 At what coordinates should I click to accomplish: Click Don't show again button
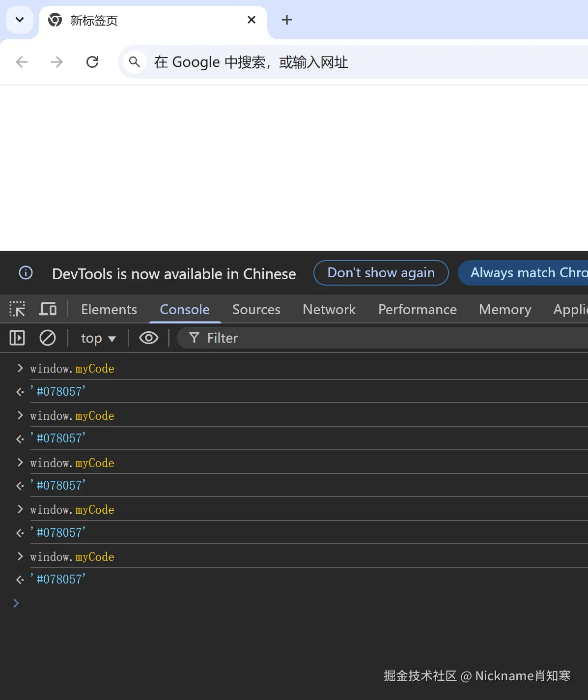[x=381, y=273]
